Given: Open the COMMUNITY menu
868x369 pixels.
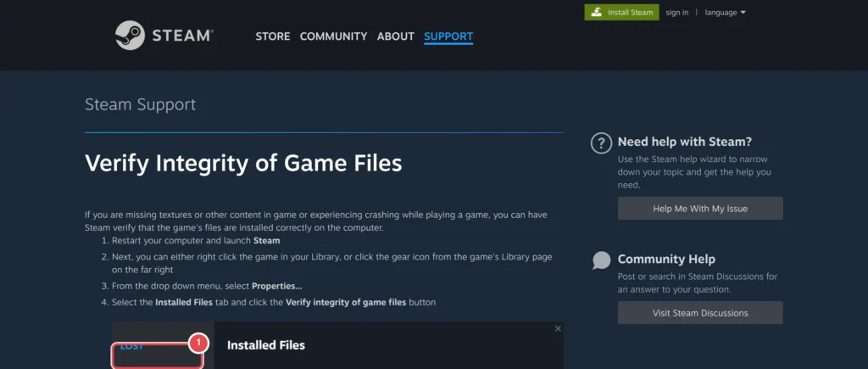Looking at the screenshot, I should coord(333,36).
